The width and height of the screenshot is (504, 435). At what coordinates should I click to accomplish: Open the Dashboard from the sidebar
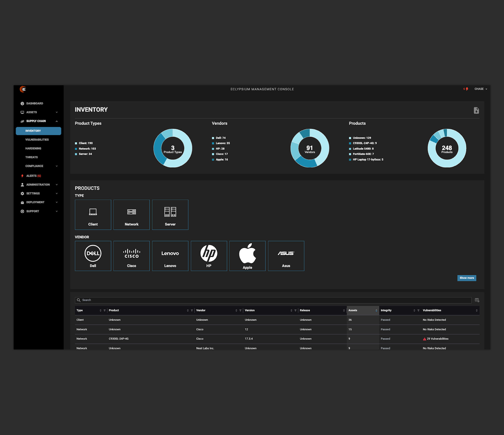[x=34, y=103]
